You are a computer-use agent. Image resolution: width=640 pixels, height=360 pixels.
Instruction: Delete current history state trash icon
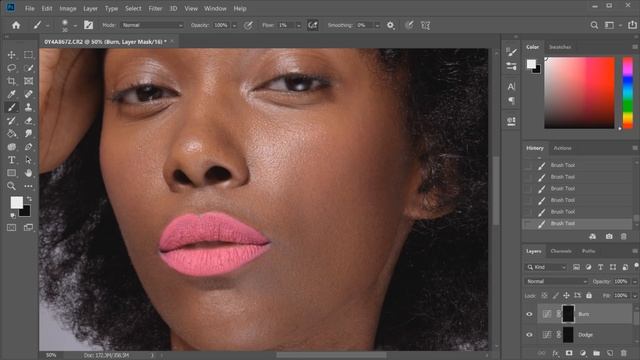(624, 236)
